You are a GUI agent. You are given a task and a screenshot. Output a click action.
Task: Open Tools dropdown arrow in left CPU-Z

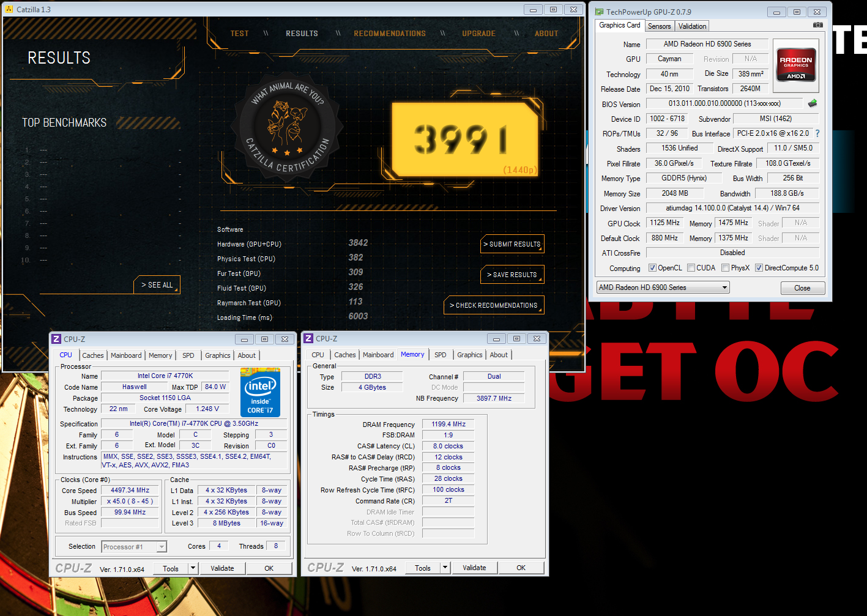193,568
